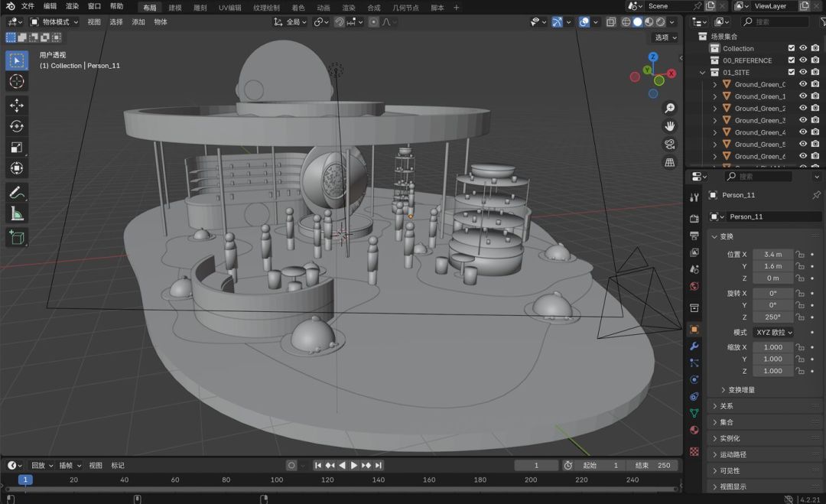Hide the 01_SITE collection in viewport
Screen dimensions: 826x504
(803, 72)
